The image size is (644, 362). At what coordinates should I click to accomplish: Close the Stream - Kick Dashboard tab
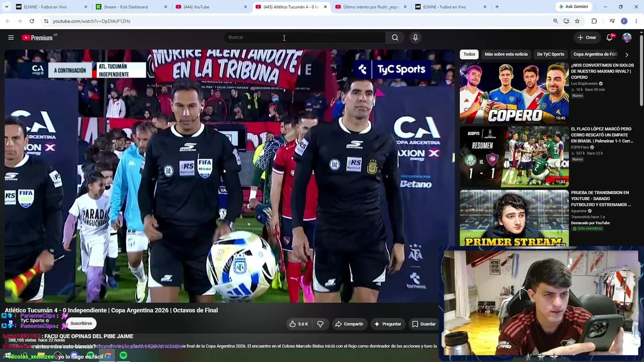click(166, 7)
